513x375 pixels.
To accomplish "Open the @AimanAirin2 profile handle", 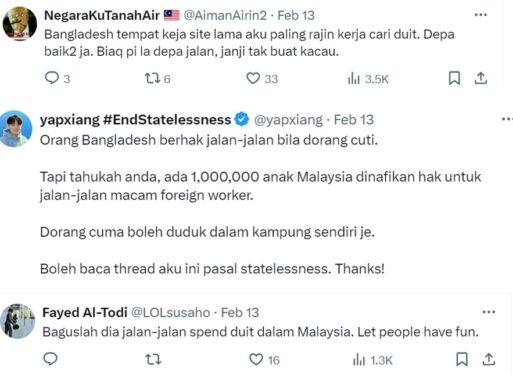I will [225, 15].
